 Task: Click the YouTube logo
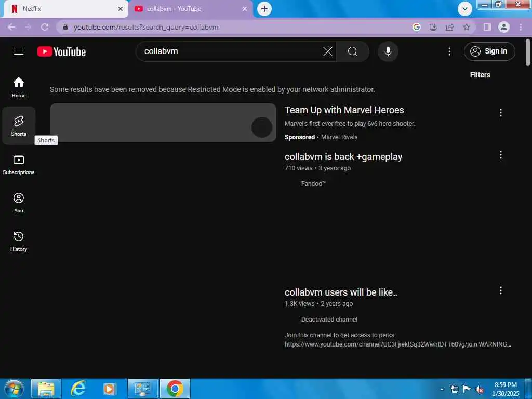(61, 51)
